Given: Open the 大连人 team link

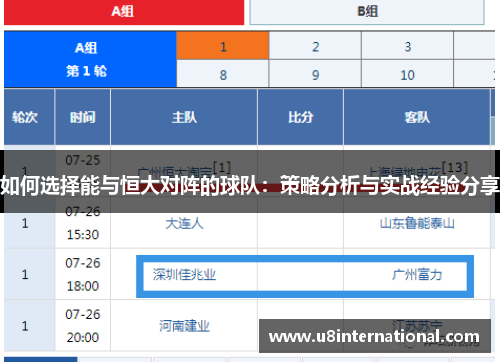Looking at the screenshot, I should [184, 223].
